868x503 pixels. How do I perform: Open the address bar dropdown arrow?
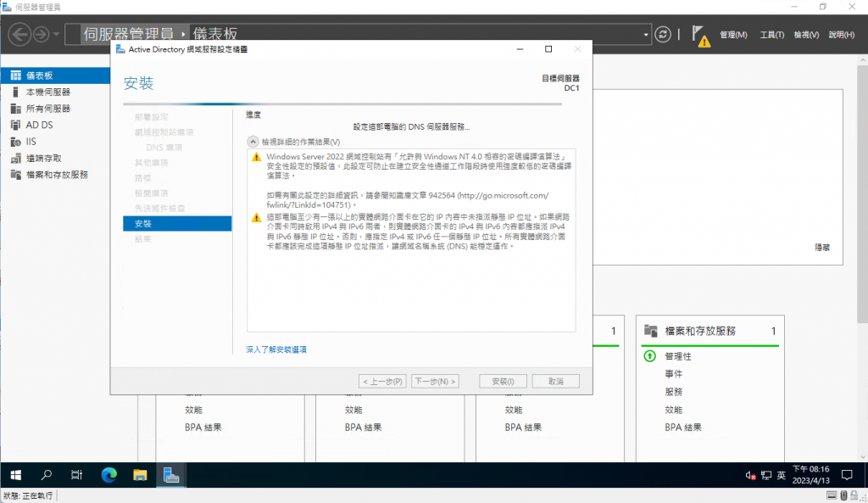pos(645,35)
